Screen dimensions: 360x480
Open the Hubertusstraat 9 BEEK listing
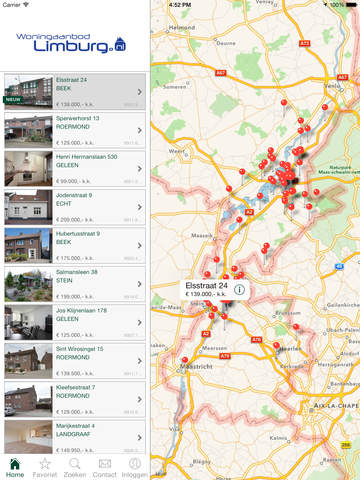pos(75,246)
